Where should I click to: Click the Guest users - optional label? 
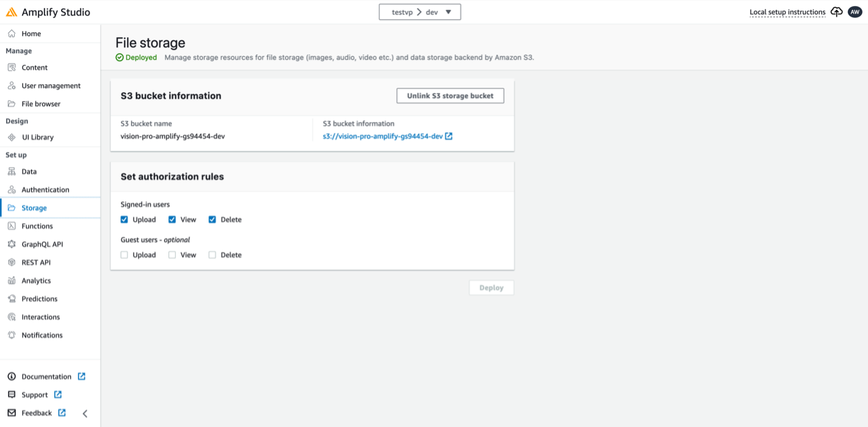click(x=156, y=240)
